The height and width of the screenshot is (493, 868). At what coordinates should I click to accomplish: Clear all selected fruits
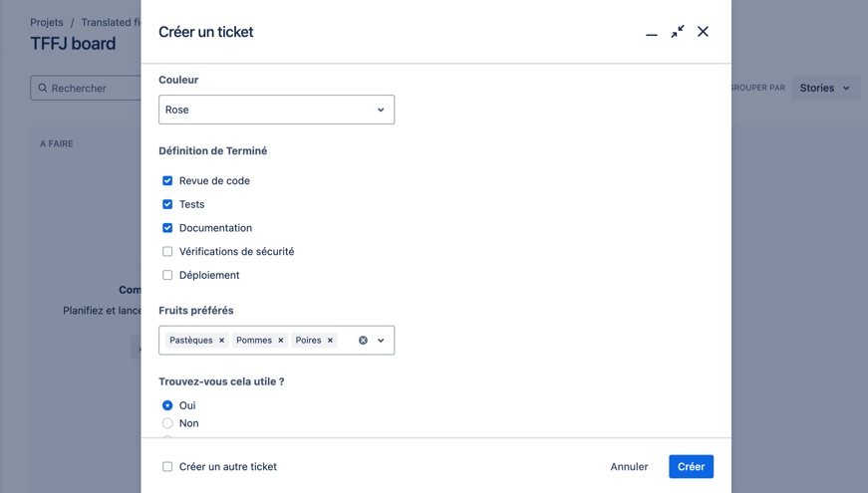coord(363,341)
